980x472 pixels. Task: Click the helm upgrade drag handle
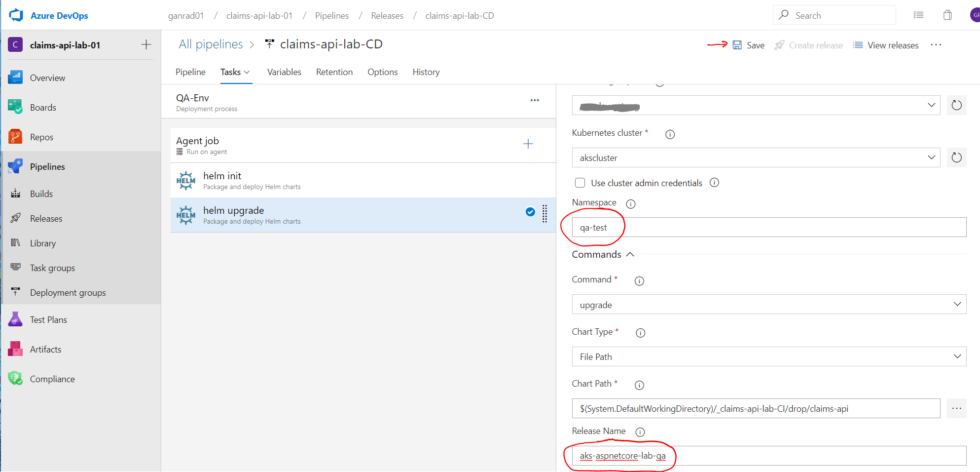coord(545,214)
